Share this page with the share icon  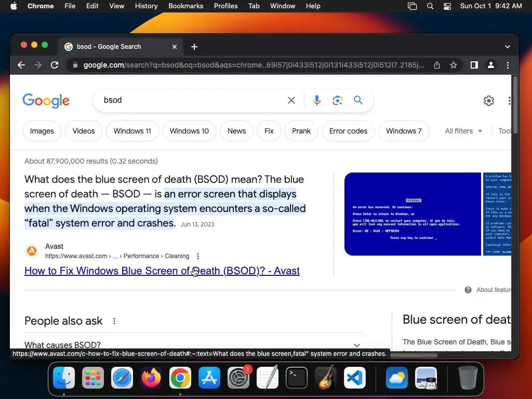pyautogui.click(x=437, y=65)
